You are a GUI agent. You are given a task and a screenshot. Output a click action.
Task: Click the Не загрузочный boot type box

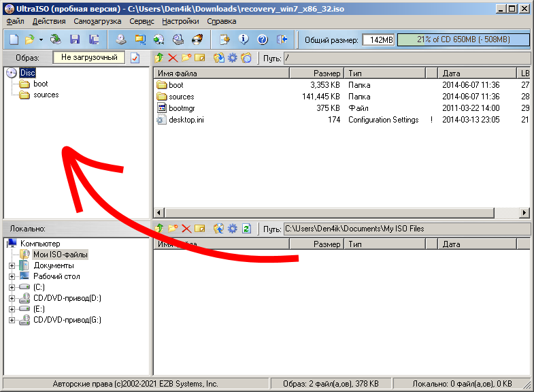click(89, 57)
